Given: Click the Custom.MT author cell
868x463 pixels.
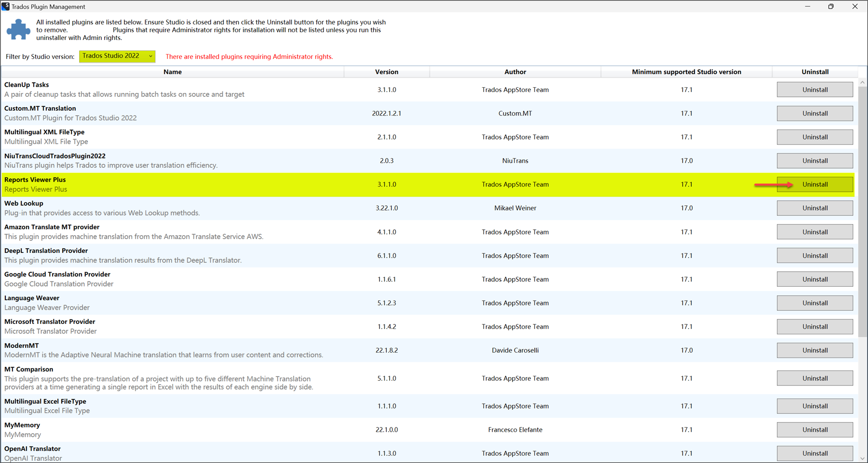Looking at the screenshot, I should coord(515,113).
